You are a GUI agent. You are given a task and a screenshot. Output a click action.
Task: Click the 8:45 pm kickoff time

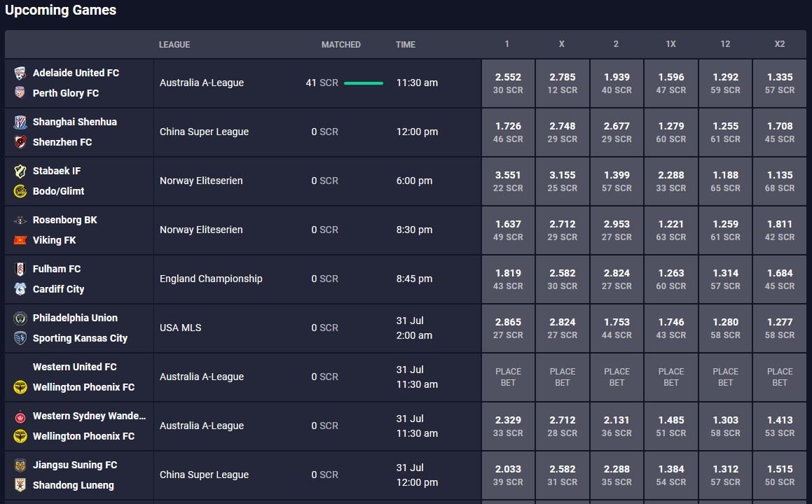point(414,279)
